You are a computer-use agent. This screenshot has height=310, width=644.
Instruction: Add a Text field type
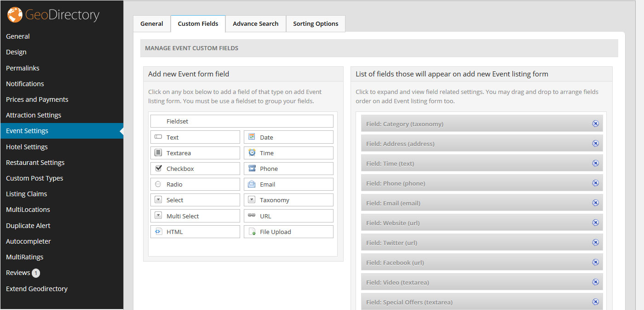[195, 137]
